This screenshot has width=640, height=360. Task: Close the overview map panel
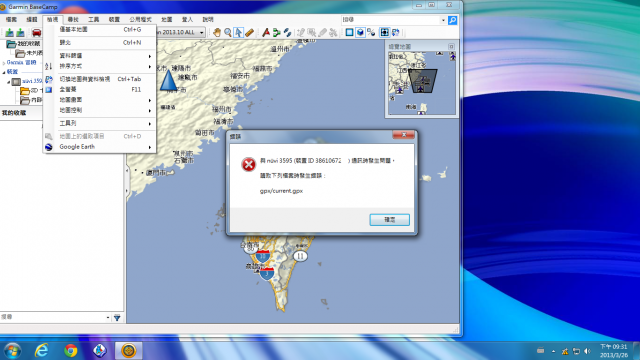click(451, 47)
